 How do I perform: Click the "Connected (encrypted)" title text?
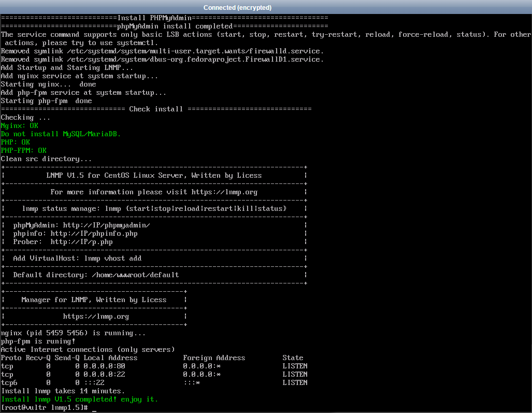237,7
